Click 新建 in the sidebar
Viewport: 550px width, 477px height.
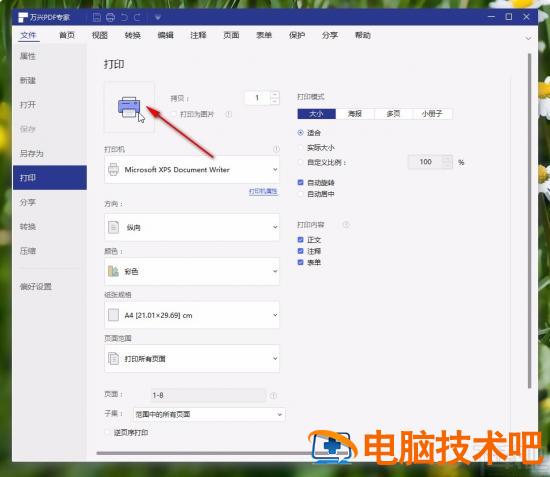[x=28, y=80]
